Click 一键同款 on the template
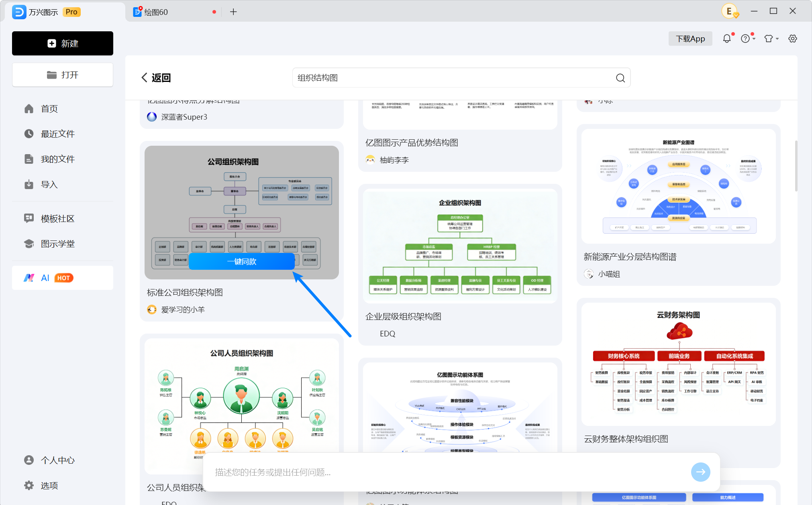Image resolution: width=812 pixels, height=505 pixels. (242, 262)
